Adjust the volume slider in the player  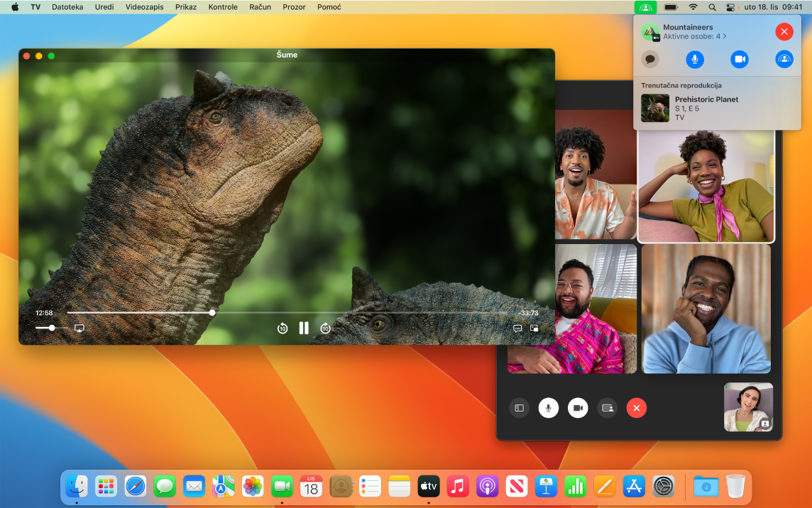(x=53, y=327)
